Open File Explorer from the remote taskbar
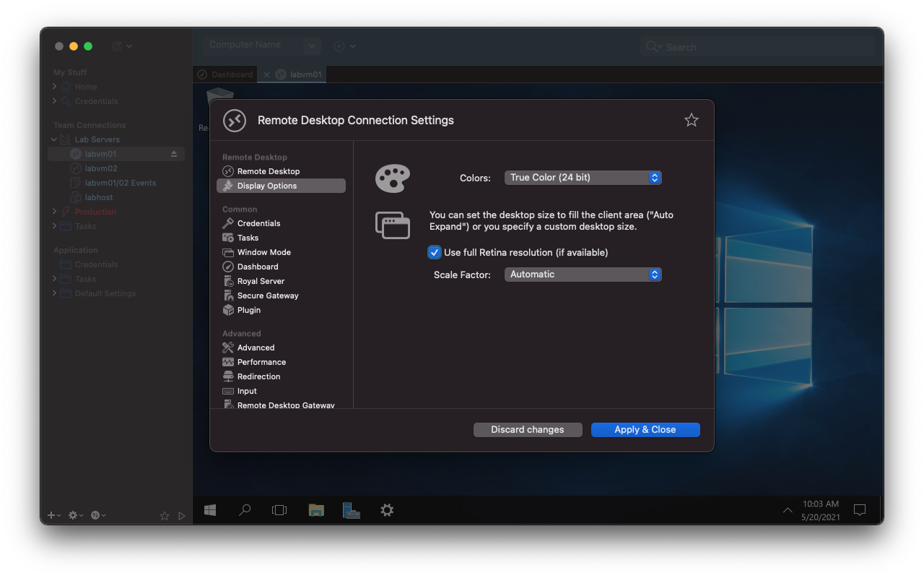This screenshot has height=578, width=924. pos(315,509)
